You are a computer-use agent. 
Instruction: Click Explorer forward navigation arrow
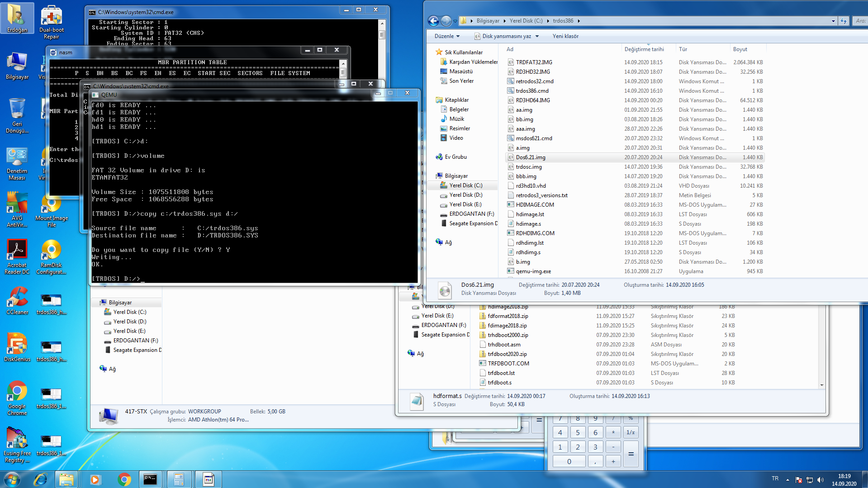[x=446, y=21]
